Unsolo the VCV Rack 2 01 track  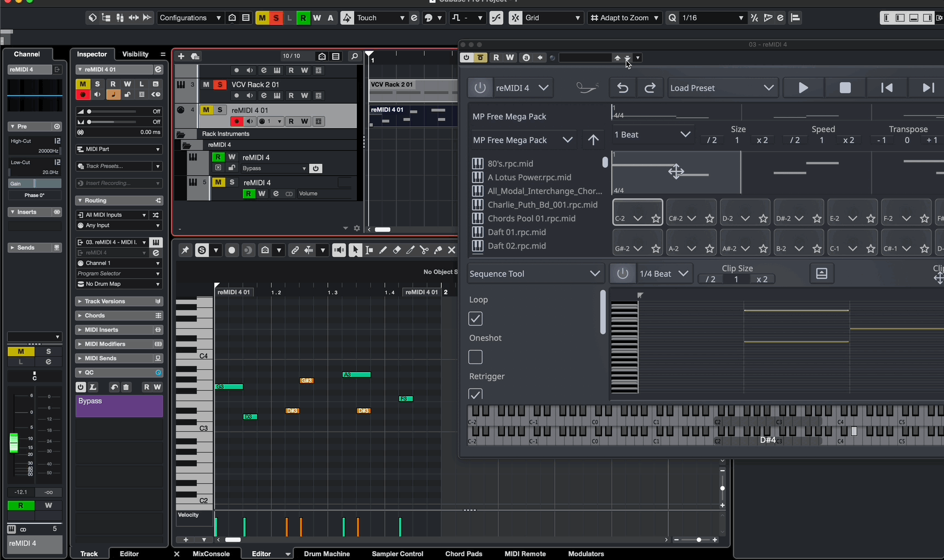click(x=220, y=84)
